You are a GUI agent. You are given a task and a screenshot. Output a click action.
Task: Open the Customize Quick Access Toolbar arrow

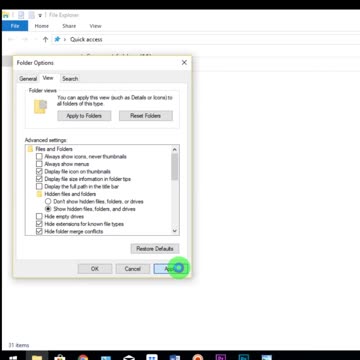40,15
